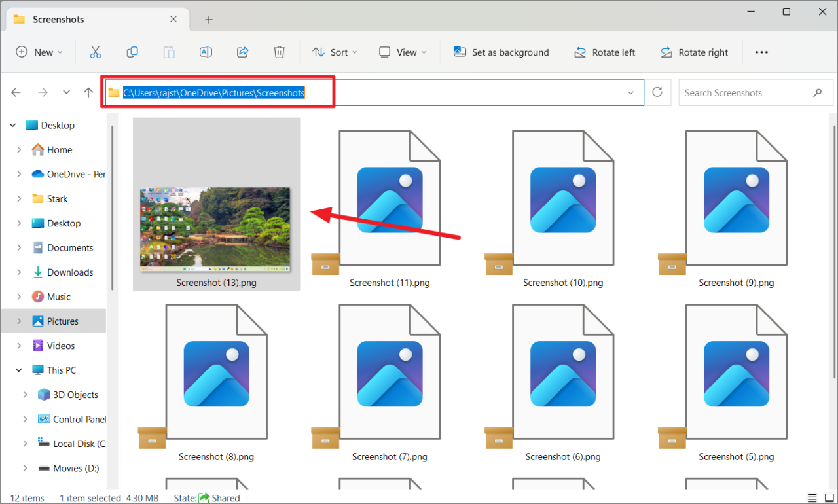Open the See more three-dots menu

[761, 52]
